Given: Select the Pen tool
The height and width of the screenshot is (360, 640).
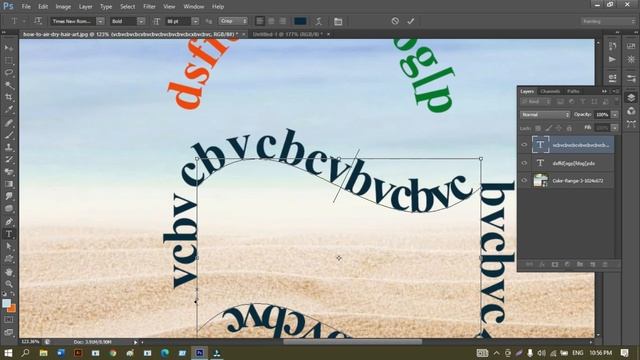Looking at the screenshot, I should pyautogui.click(x=9, y=222).
